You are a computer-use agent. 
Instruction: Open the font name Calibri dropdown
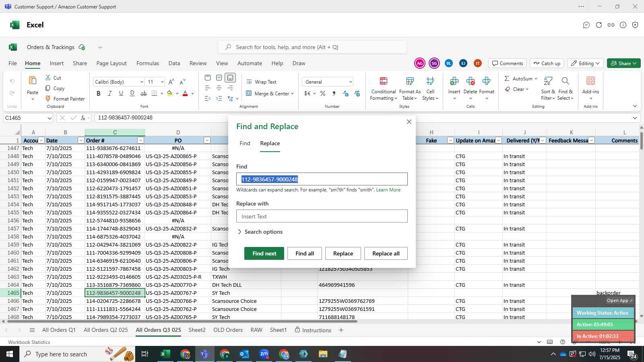pyautogui.click(x=142, y=82)
